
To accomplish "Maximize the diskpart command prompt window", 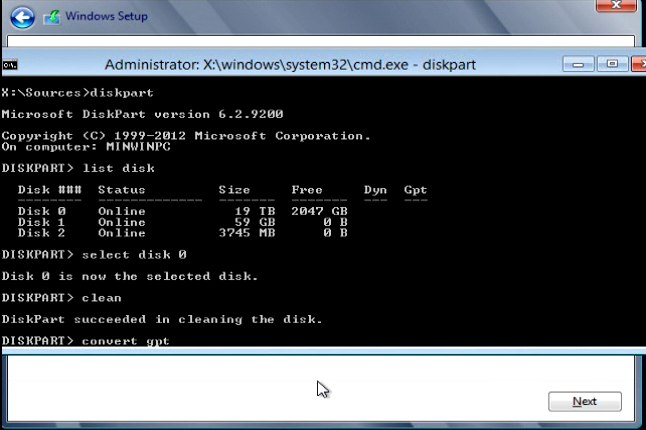I will click(x=612, y=64).
